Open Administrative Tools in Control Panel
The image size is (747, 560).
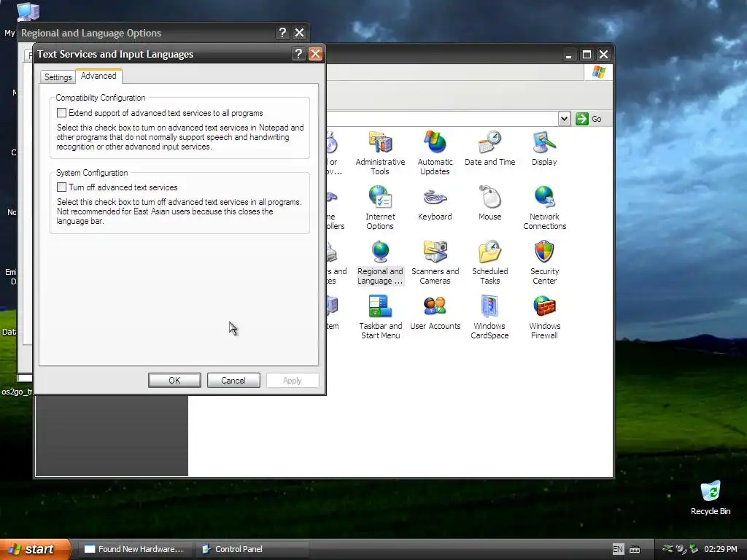tap(380, 153)
